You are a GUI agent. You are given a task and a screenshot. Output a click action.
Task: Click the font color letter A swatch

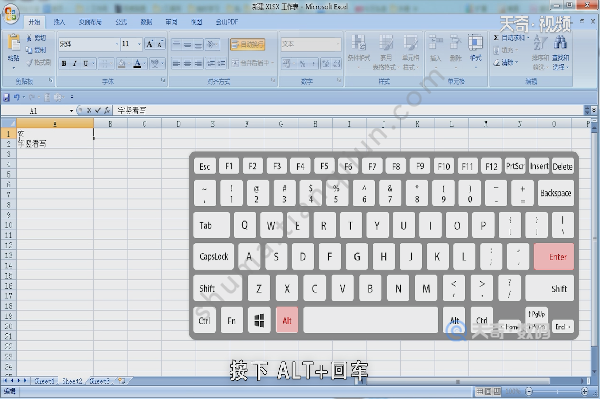click(x=137, y=64)
